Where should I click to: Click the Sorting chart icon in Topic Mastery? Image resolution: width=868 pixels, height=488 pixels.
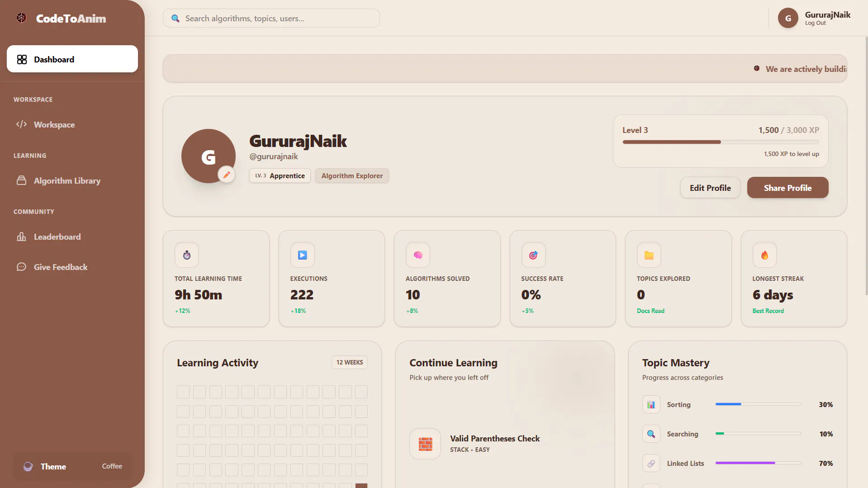click(651, 404)
